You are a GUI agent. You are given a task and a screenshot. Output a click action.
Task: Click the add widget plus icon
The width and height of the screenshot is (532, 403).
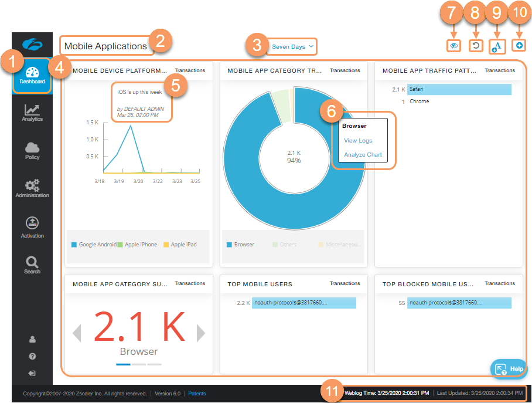(520, 45)
